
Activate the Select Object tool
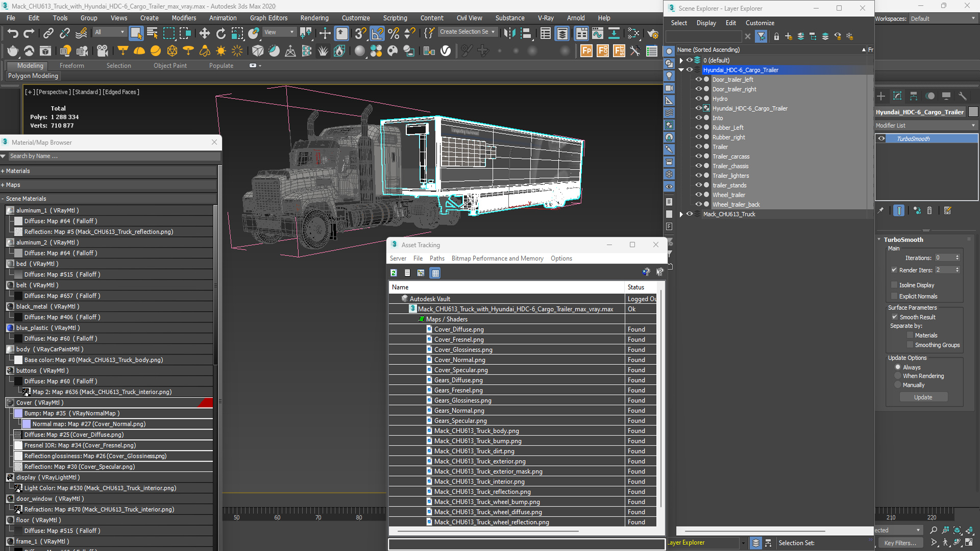coord(136,34)
